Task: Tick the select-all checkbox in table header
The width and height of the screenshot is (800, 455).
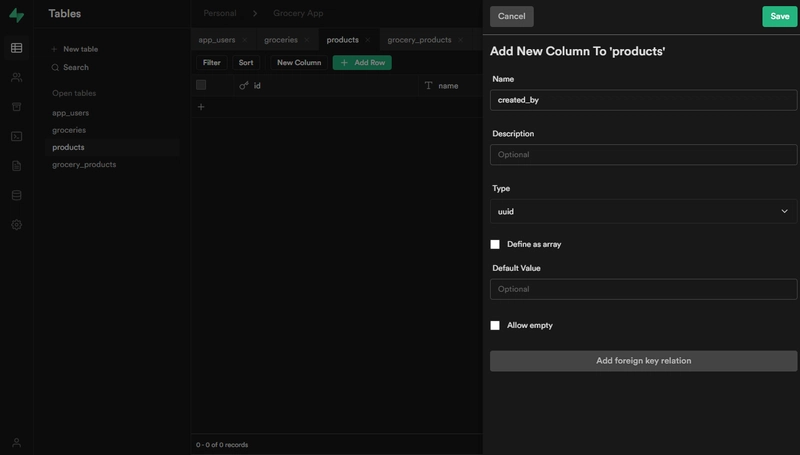Action: tap(201, 85)
